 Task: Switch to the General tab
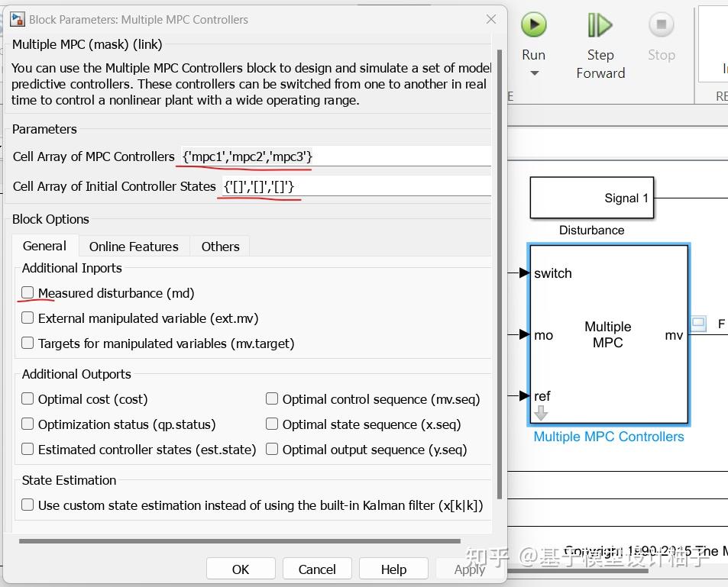click(x=44, y=246)
